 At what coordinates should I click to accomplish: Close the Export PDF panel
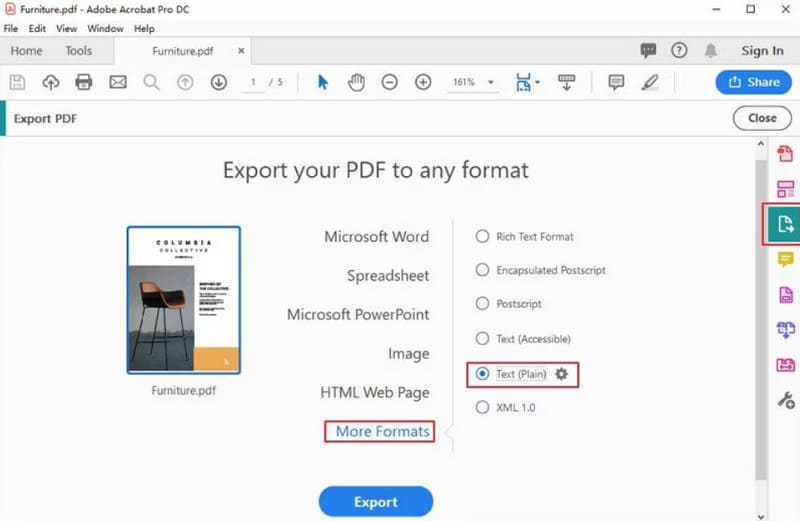762,118
